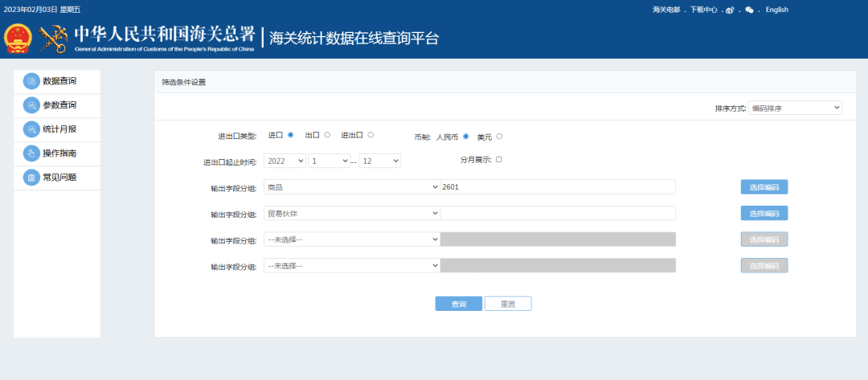This screenshot has width=868, height=380.
Task: Click the 重置 reset button
Action: (x=508, y=304)
